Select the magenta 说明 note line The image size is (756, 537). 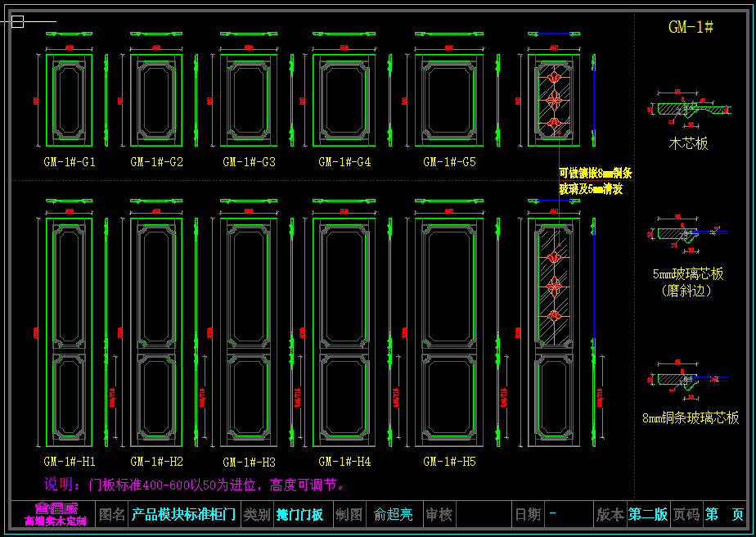(x=194, y=485)
